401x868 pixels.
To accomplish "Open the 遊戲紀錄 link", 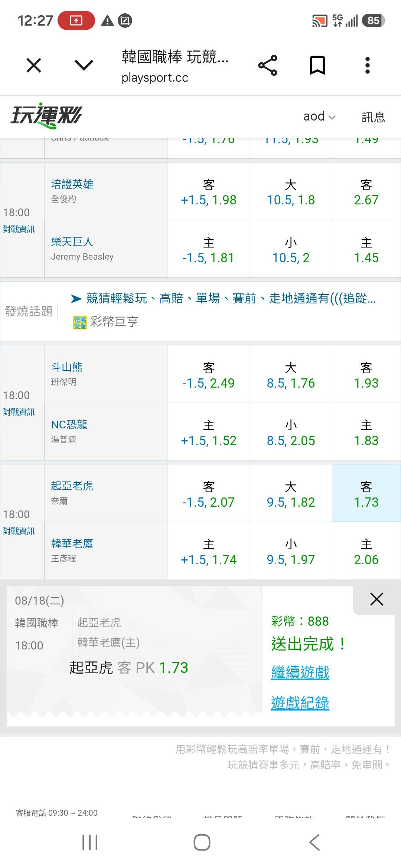I will pos(300,703).
